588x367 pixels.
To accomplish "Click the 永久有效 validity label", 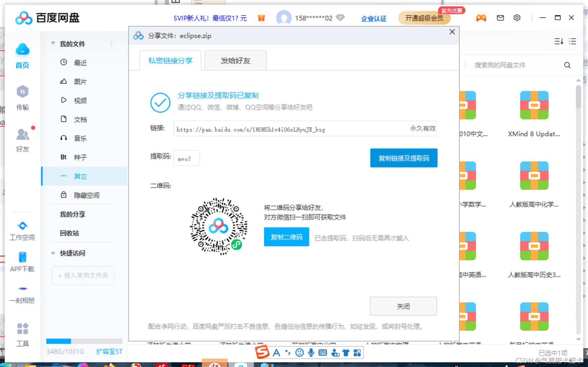I will [423, 129].
